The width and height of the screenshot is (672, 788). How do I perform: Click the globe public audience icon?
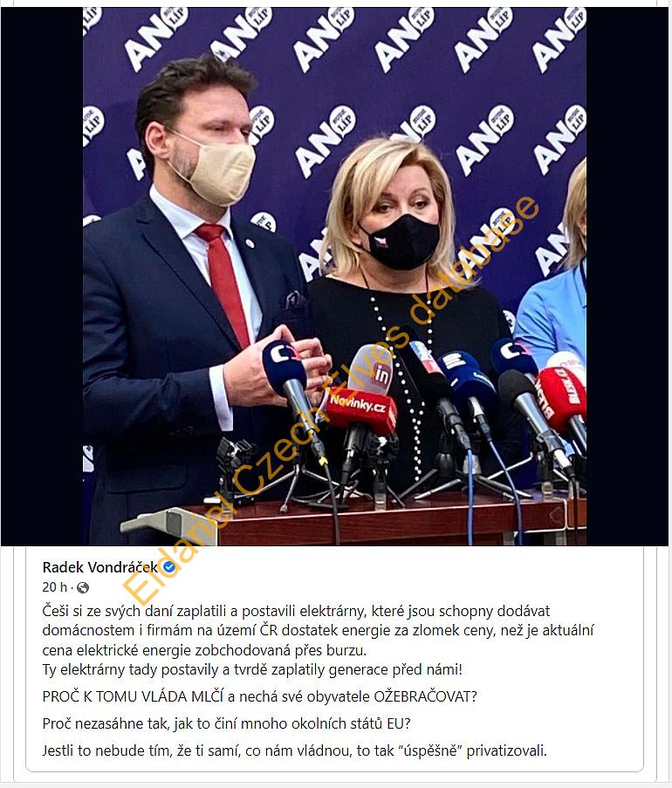click(x=83, y=587)
